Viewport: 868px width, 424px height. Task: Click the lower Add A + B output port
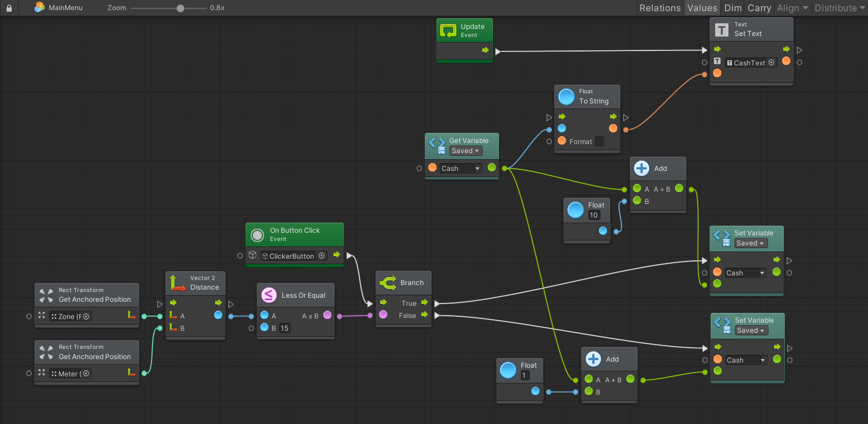point(630,379)
